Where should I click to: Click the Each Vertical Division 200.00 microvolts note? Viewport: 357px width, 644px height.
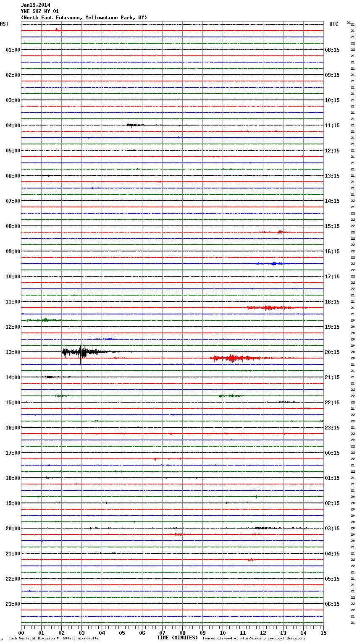(x=53, y=638)
